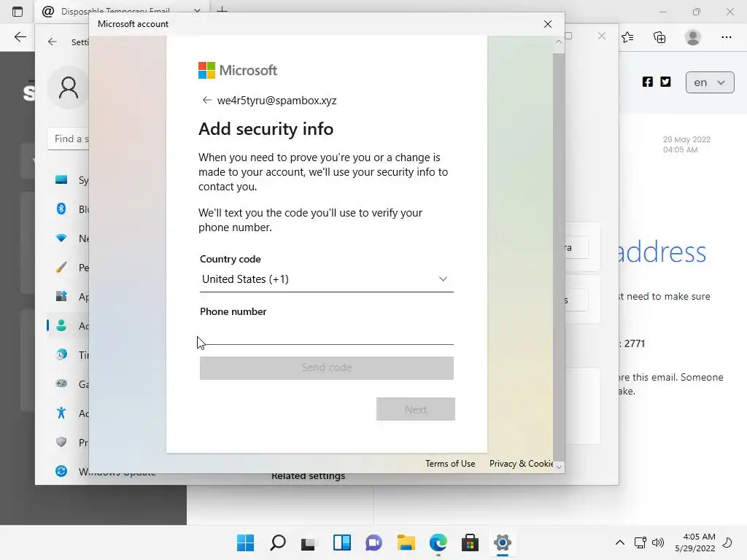Open Microsoft Edge from the taskbar

(438, 542)
